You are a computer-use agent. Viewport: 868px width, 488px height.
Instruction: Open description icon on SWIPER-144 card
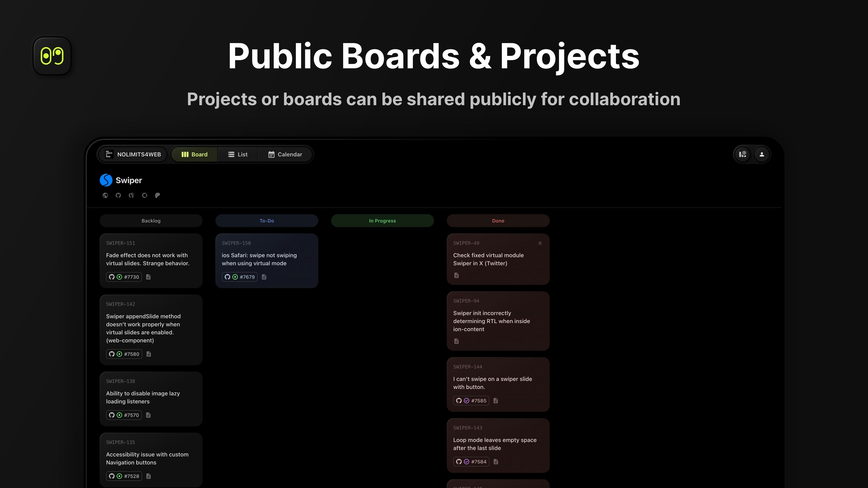pyautogui.click(x=496, y=400)
